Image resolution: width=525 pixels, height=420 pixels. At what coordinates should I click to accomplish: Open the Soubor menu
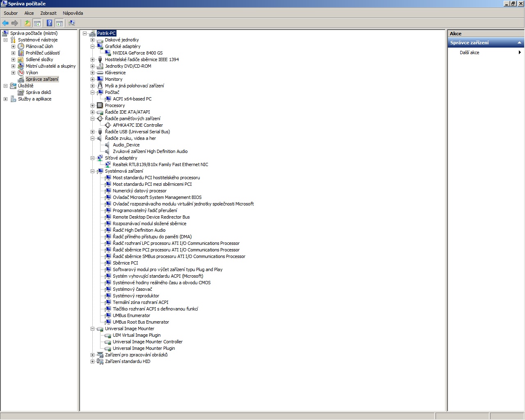(11, 13)
